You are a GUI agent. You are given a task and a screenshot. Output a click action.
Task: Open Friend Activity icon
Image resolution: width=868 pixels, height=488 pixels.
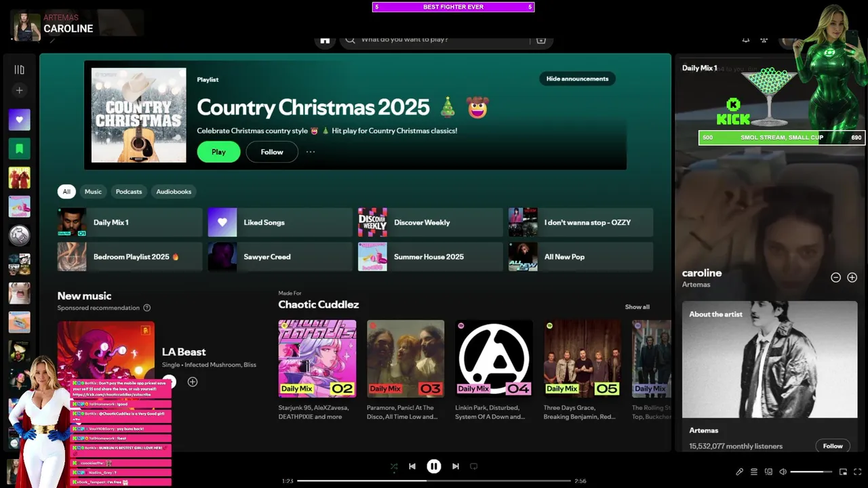tap(764, 40)
